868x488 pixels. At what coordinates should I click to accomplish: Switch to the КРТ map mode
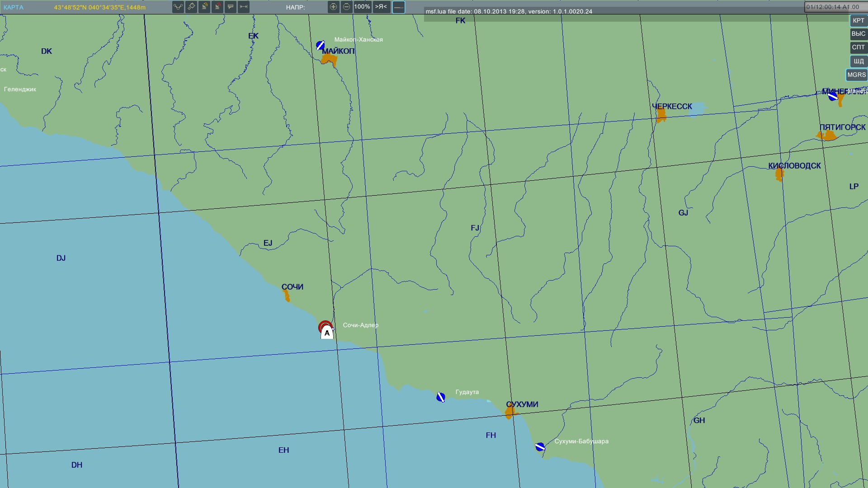click(x=858, y=20)
